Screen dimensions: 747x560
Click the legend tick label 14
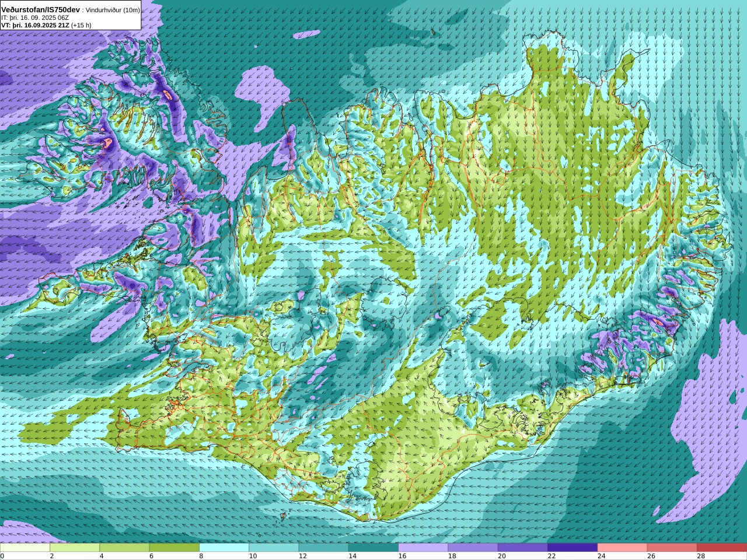coord(352,556)
